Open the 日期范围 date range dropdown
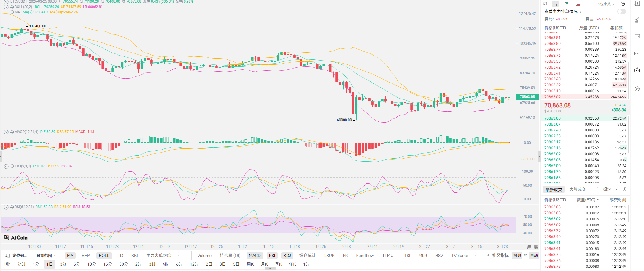644x271 pixels. click(x=45, y=256)
